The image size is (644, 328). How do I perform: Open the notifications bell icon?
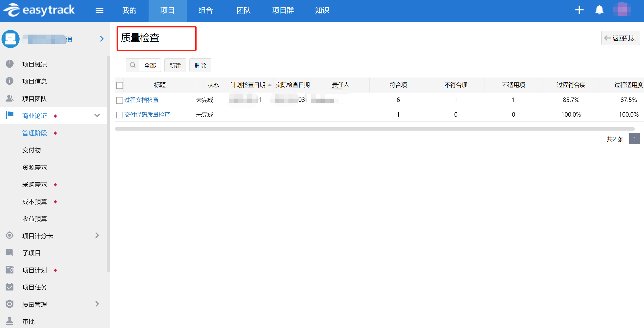click(x=599, y=10)
